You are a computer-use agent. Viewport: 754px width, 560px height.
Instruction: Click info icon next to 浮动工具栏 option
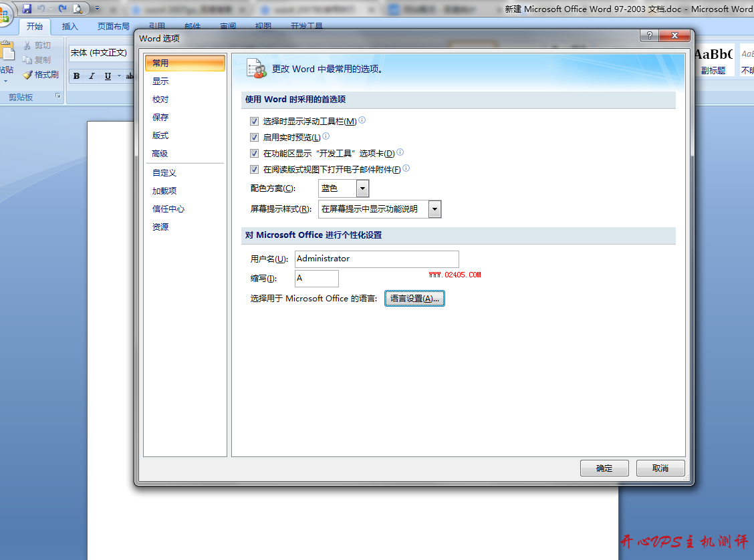[362, 120]
